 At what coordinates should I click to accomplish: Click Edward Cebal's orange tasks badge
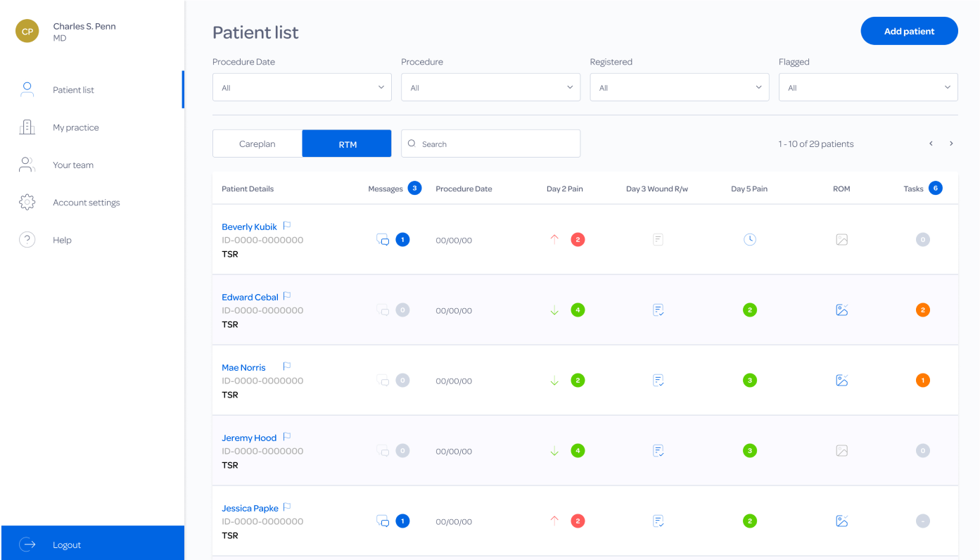[x=922, y=310]
